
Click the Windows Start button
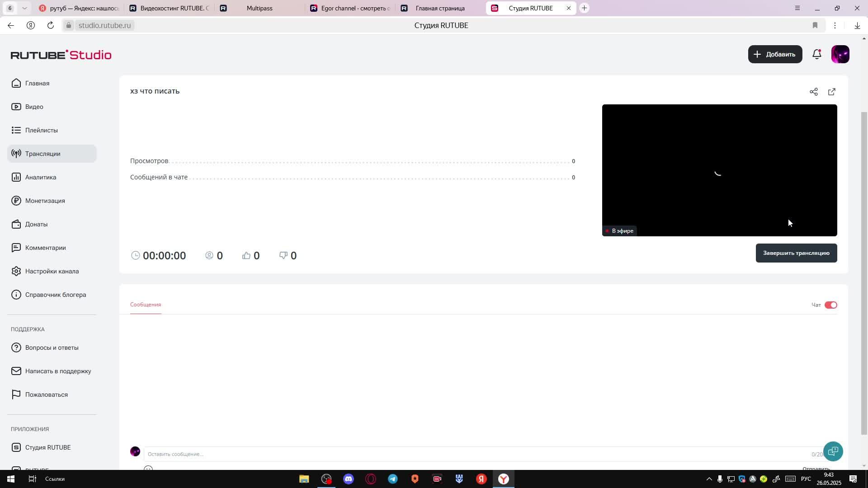coord(11,479)
